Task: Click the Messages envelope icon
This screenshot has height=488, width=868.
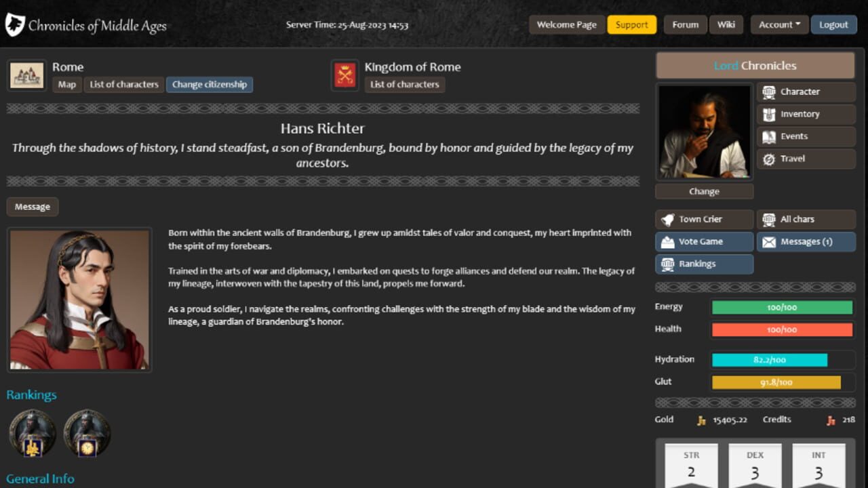Action: pos(769,241)
